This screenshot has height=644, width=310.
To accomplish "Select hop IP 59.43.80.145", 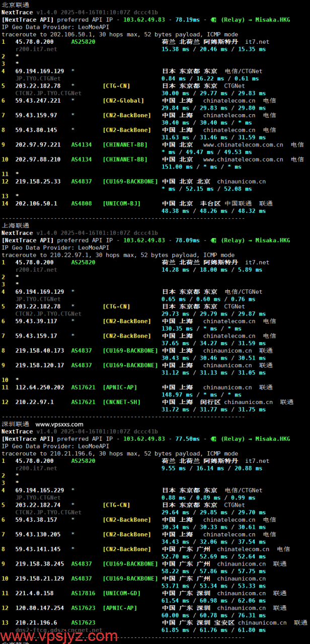I will pos(36,130).
